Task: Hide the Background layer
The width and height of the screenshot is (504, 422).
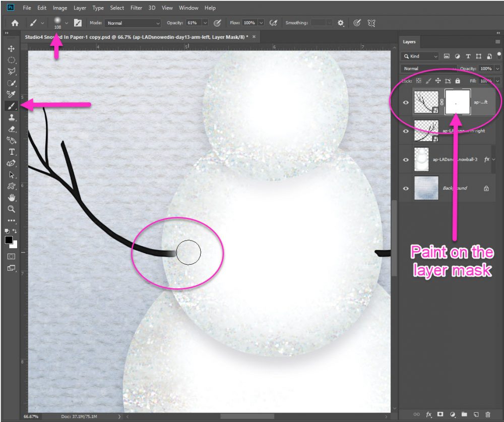Action: coord(406,188)
